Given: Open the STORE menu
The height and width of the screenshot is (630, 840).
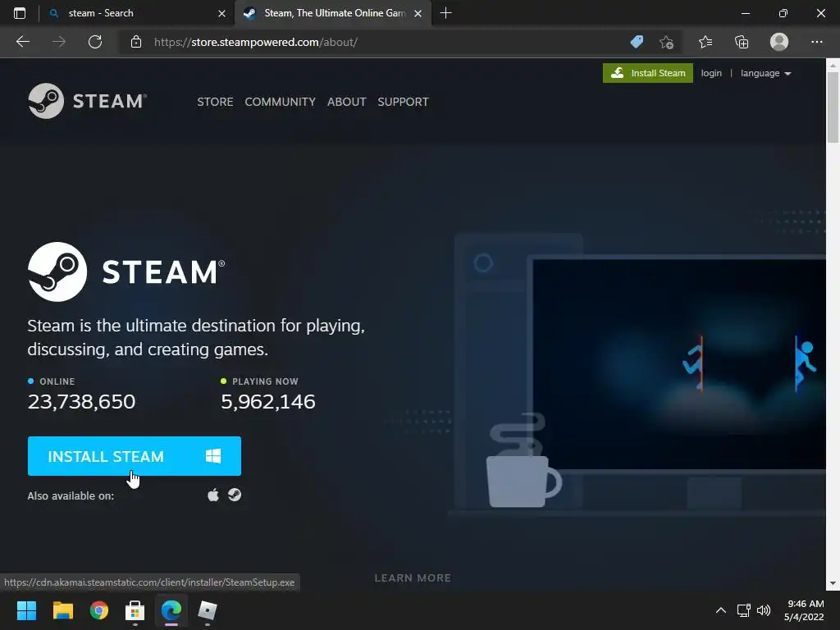Looking at the screenshot, I should click(215, 102).
